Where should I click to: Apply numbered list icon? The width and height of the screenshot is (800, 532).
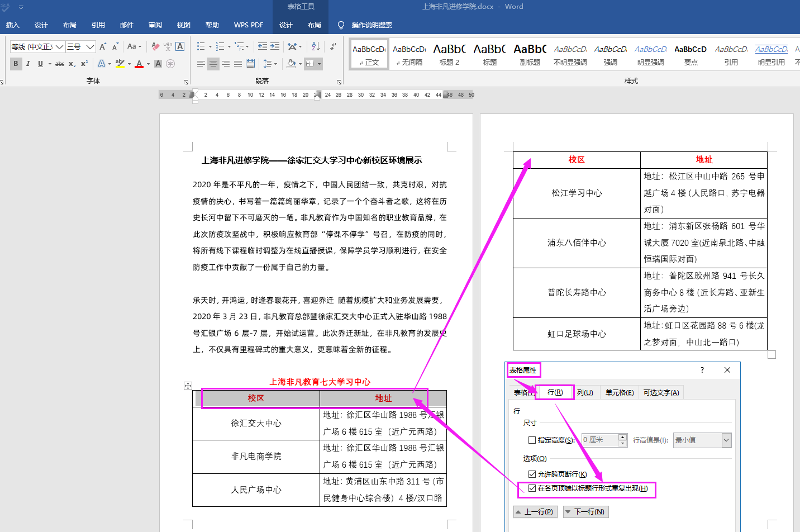[x=220, y=46]
